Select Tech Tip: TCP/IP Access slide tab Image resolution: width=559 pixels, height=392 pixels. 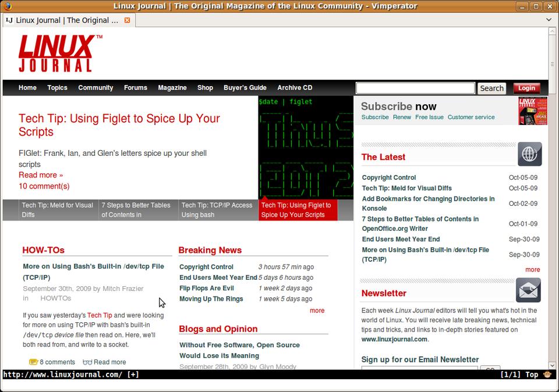coord(218,210)
